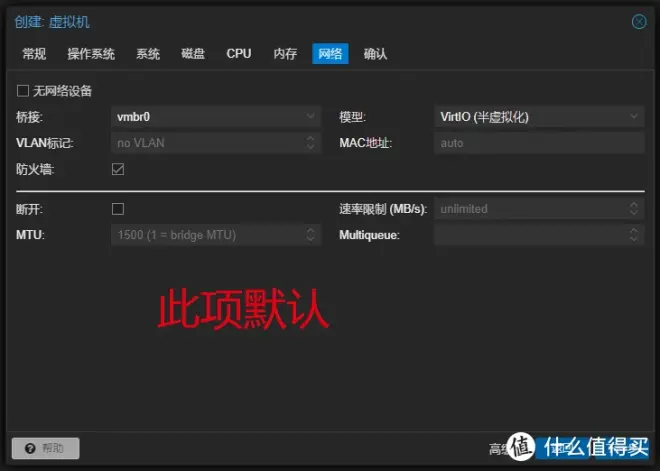660x471 pixels.
Task: Switch to the 内存 tab
Action: [x=285, y=54]
